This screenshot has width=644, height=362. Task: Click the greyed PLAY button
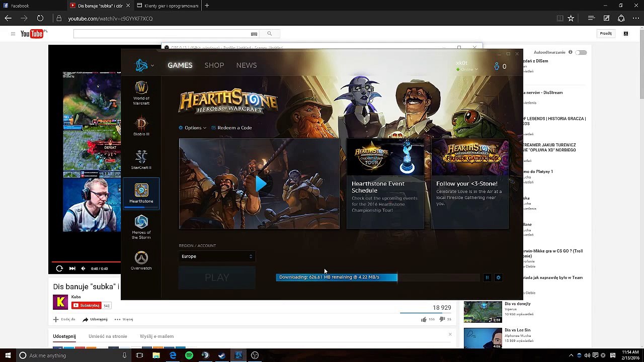[x=217, y=278]
